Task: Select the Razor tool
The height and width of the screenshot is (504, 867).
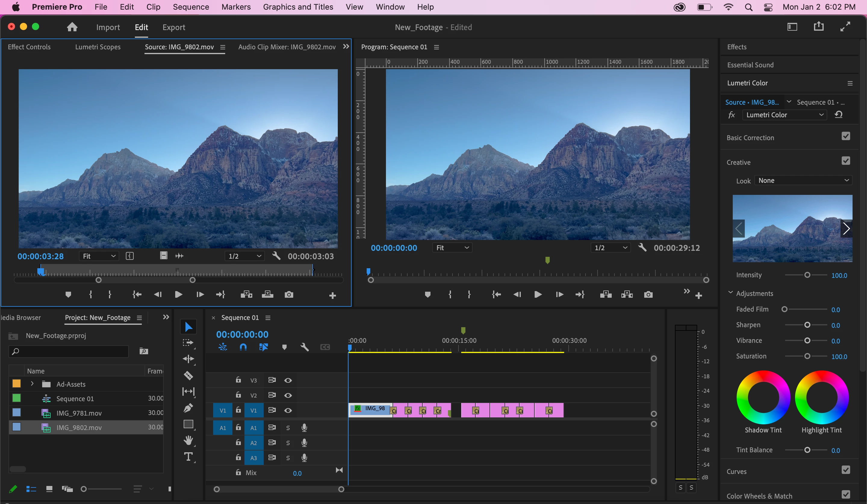Action: pyautogui.click(x=188, y=375)
